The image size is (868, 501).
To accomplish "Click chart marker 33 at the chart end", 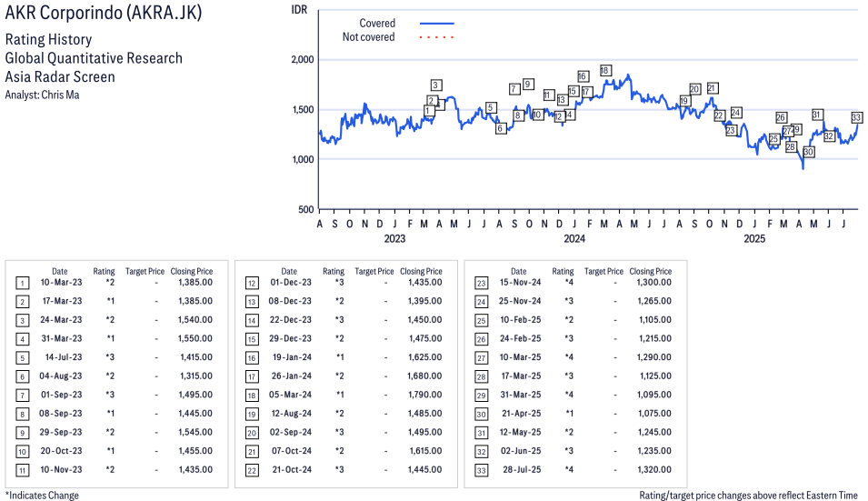I will pos(856,117).
